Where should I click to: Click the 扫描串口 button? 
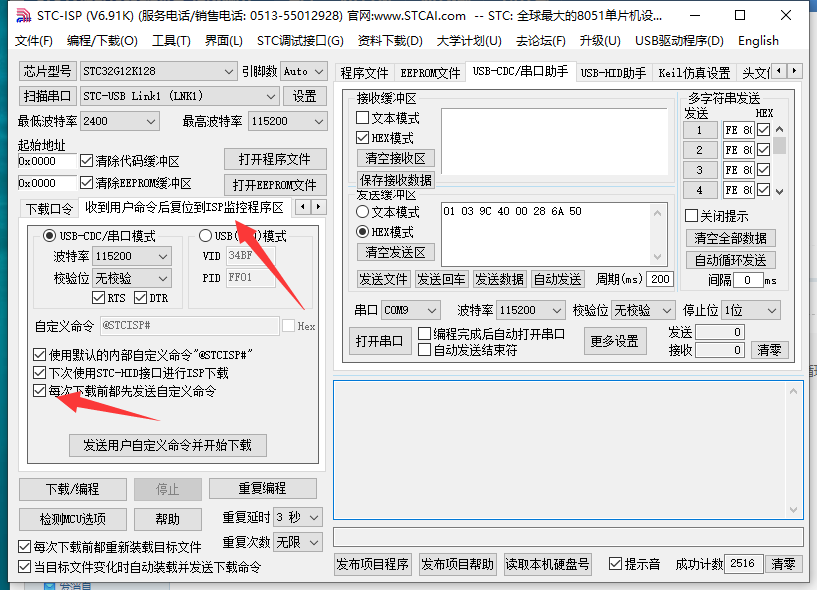pyautogui.click(x=47, y=96)
